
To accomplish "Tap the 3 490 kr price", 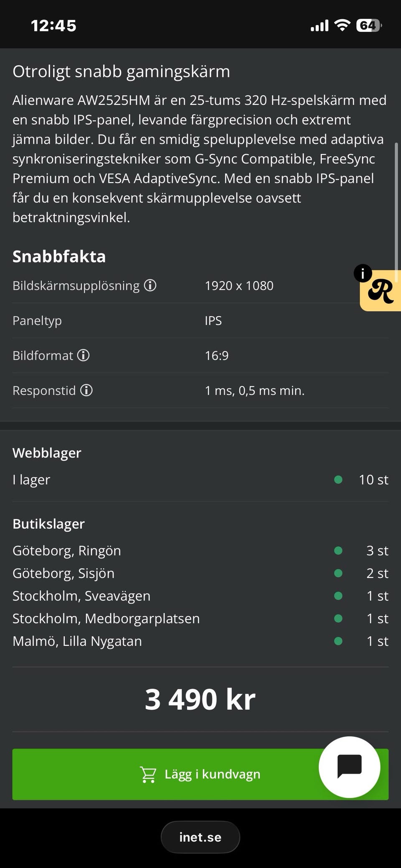I will click(x=200, y=699).
